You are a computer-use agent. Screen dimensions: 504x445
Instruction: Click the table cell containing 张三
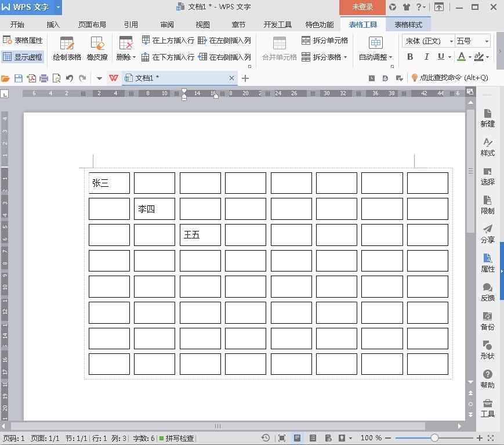point(109,183)
